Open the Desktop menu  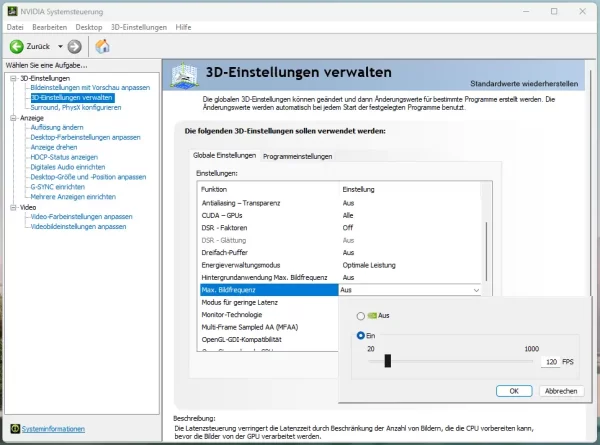pos(89,27)
